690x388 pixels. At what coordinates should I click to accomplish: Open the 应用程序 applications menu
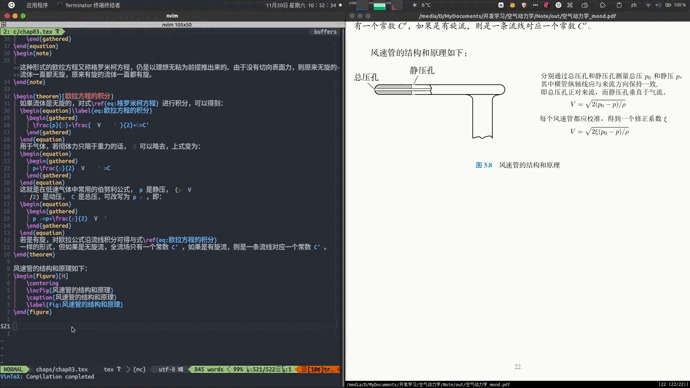pos(37,5)
